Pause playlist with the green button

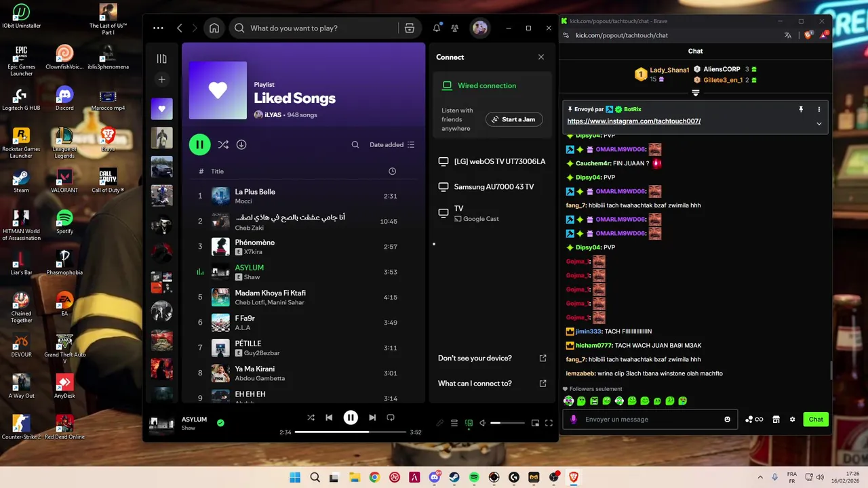coord(199,144)
